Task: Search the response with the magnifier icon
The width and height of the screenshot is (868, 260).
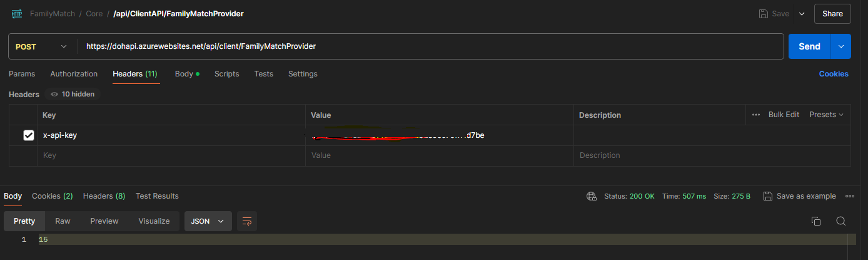Action: pos(841,221)
